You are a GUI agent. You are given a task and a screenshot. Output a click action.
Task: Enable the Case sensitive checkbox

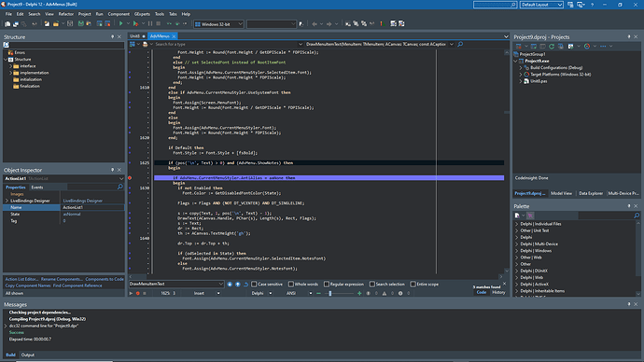(254, 284)
